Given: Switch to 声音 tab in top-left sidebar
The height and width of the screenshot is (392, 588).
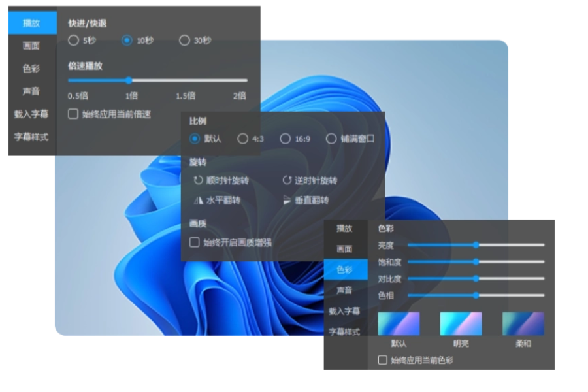Looking at the screenshot, I should (31, 91).
